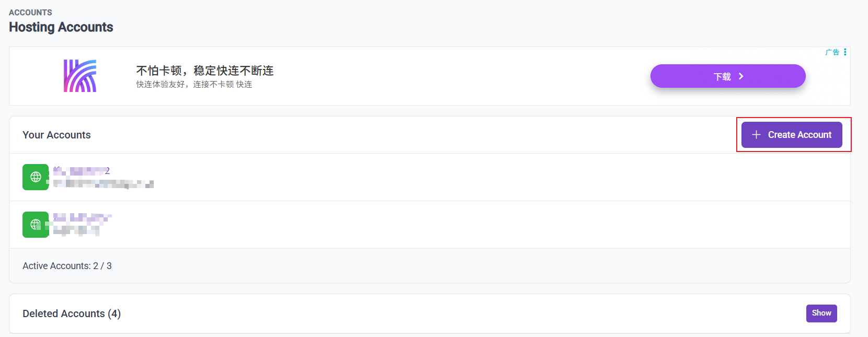The width and height of the screenshot is (868, 337).
Task: Click the 广告 ad label
Action: pos(832,52)
